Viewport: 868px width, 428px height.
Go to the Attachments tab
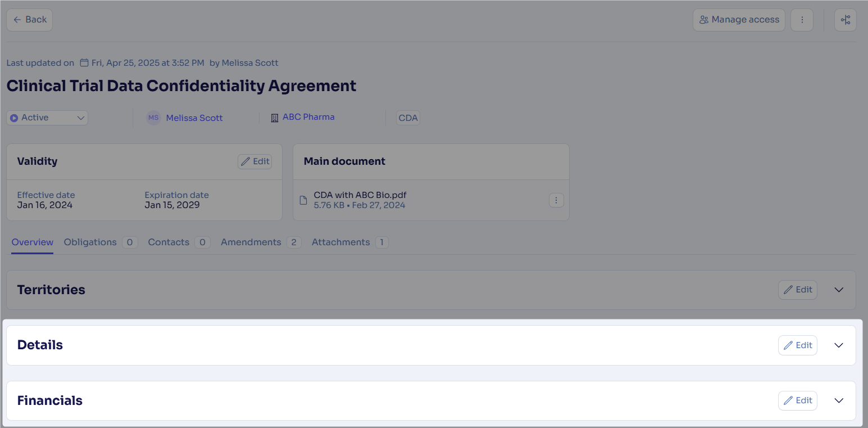[340, 242]
